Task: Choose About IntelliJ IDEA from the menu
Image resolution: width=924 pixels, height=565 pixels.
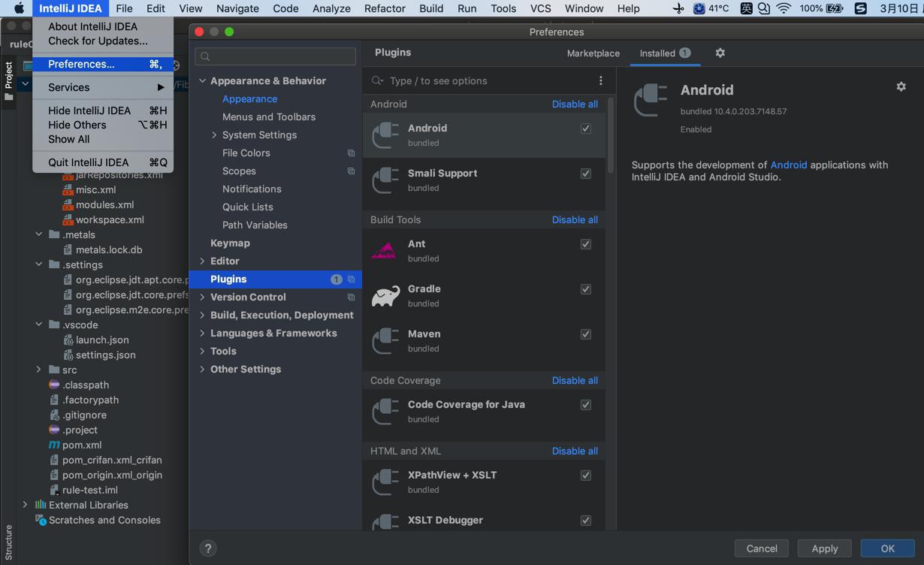Action: [103, 26]
